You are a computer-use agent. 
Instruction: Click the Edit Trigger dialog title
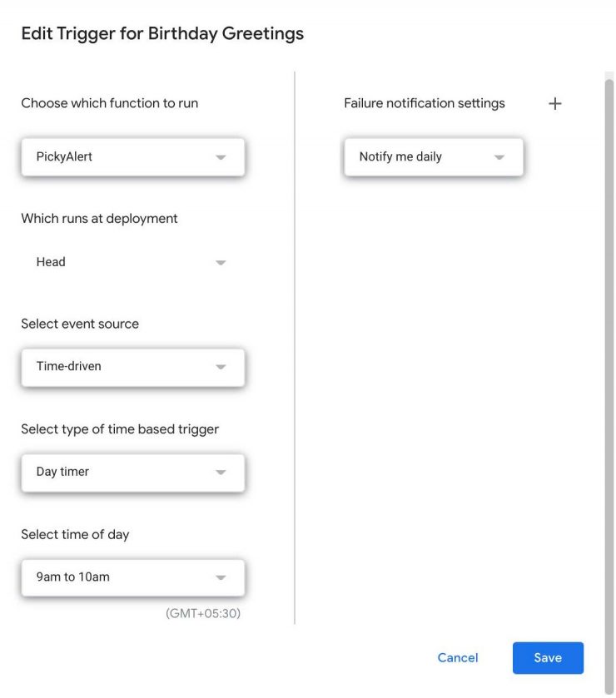(x=161, y=33)
